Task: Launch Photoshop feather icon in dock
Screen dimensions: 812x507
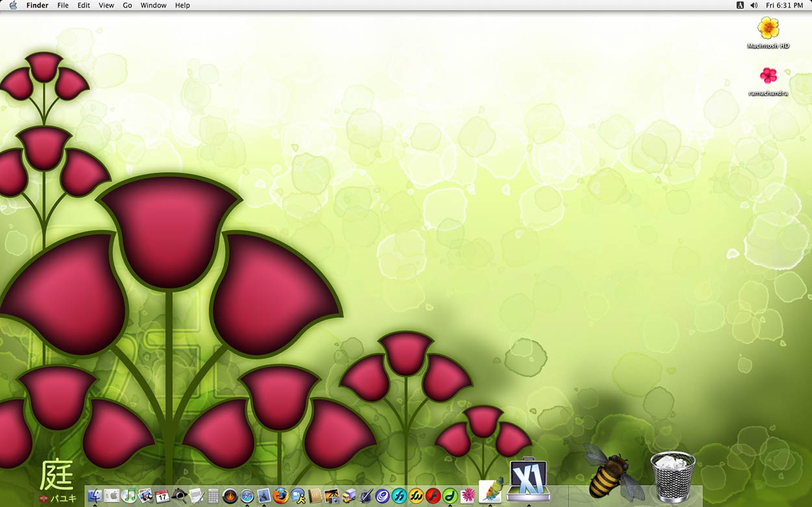Action: [x=491, y=490]
